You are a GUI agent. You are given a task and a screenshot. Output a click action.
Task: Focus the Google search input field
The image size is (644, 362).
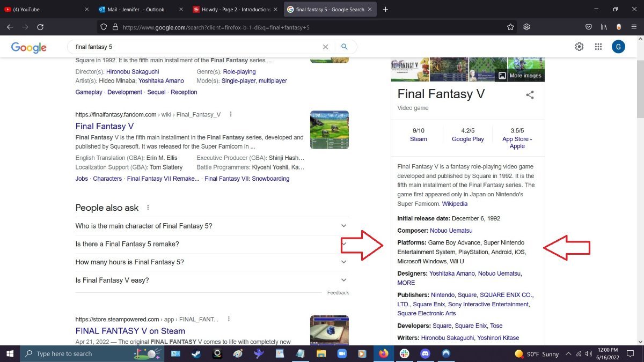[196, 47]
